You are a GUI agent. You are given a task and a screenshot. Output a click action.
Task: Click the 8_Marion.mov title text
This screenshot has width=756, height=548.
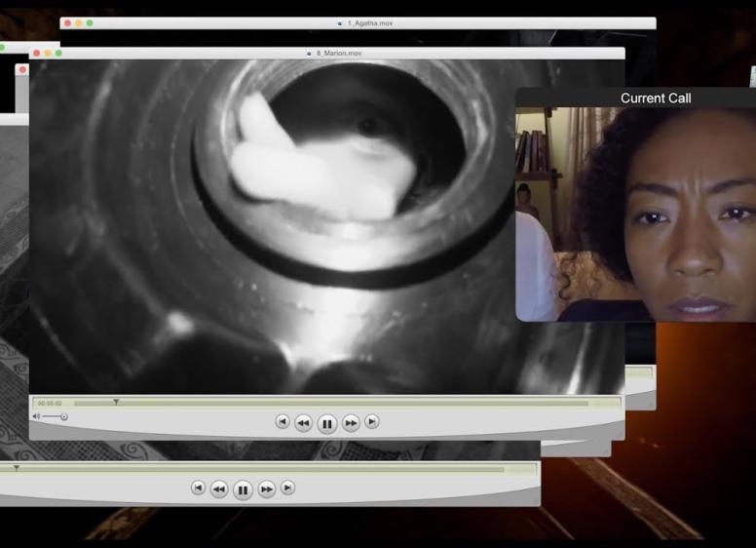339,53
